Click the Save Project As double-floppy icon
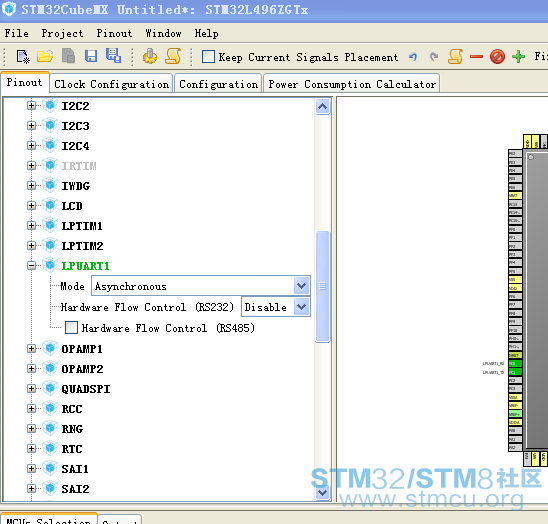Viewport: 548px width, 524px height. click(x=114, y=56)
